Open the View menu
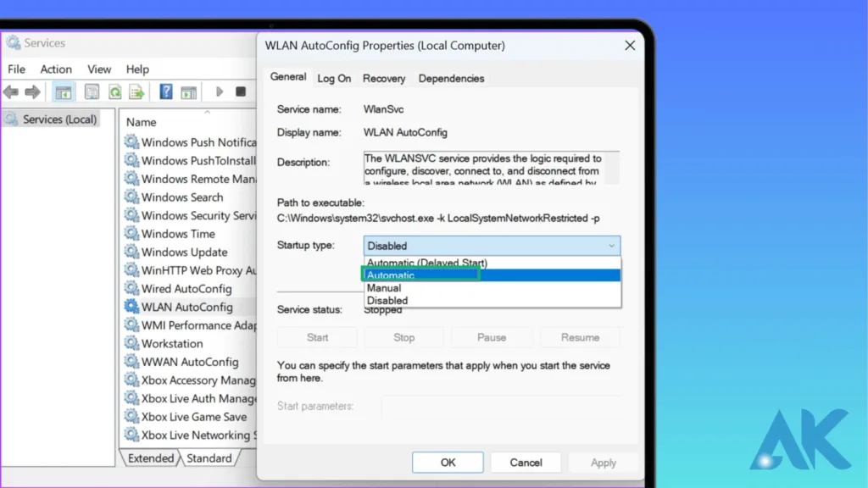 [x=99, y=69]
